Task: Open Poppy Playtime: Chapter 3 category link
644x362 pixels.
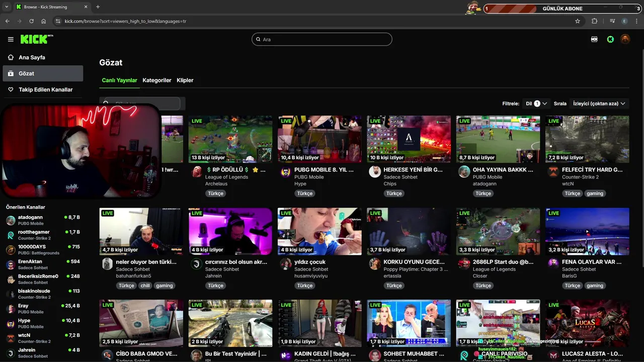Action: [416, 269]
